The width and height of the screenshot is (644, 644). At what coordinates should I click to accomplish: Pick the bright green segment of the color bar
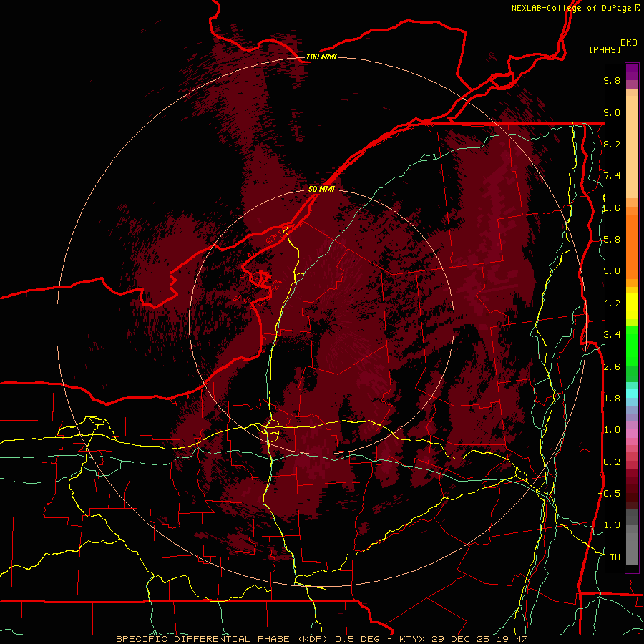pos(632,344)
